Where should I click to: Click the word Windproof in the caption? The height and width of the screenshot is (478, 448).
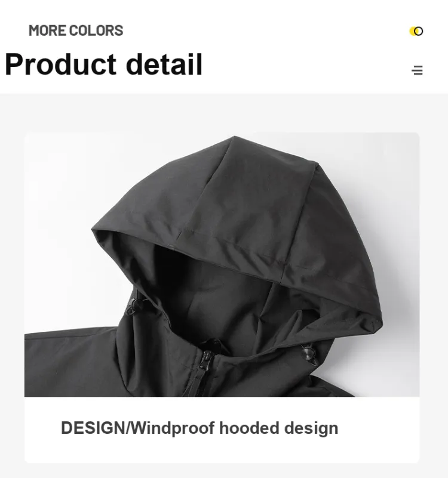pyautogui.click(x=173, y=428)
